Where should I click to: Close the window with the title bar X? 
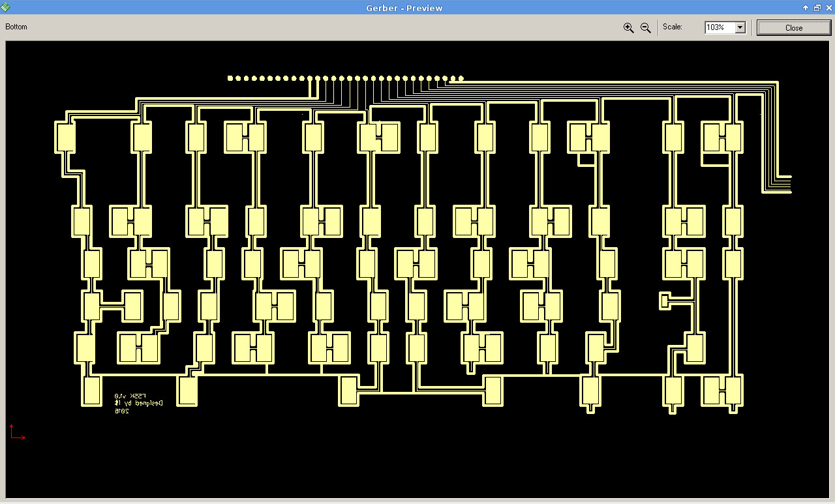828,8
